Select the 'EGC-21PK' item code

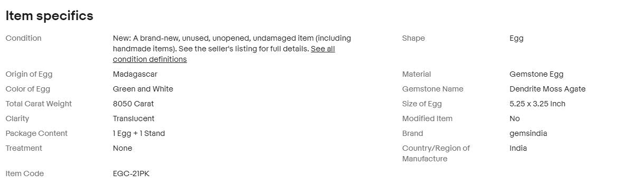pos(131,173)
